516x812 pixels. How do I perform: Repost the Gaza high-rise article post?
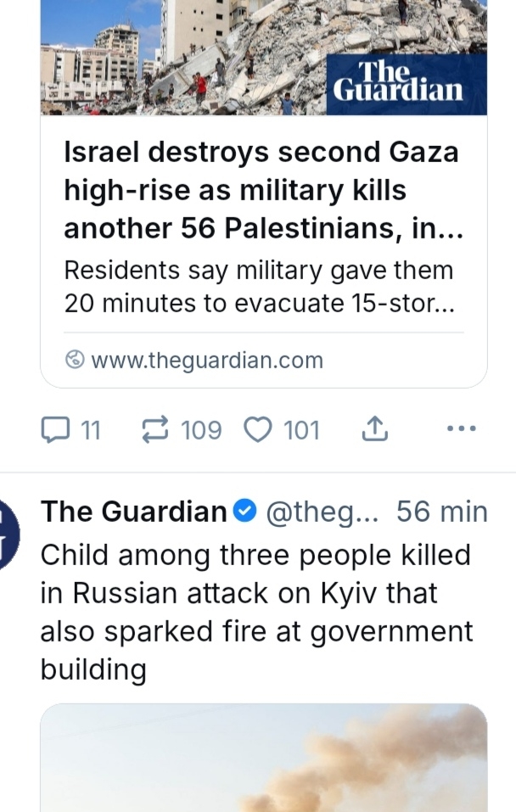(155, 430)
